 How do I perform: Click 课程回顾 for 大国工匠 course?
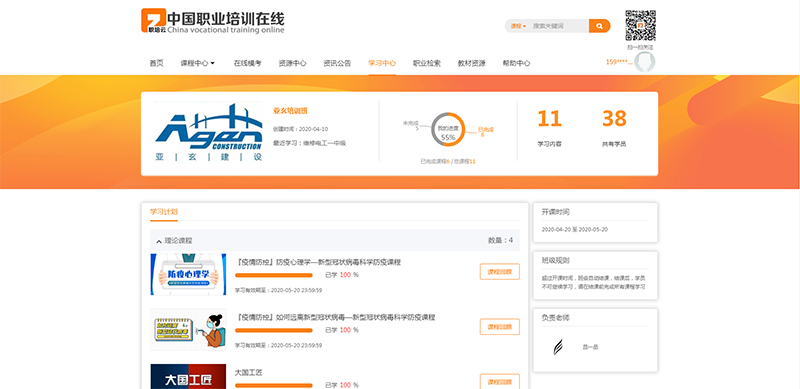click(499, 381)
